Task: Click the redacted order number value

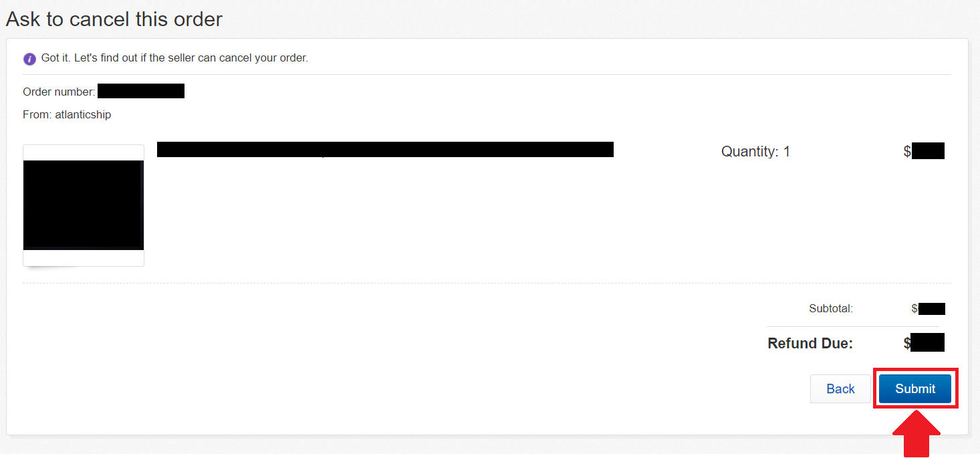Action: [x=141, y=91]
